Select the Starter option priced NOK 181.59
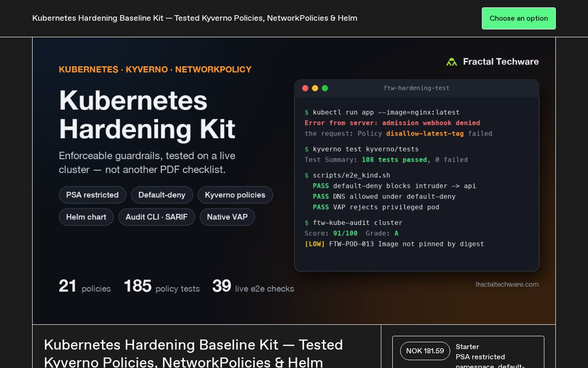The image size is (588, 368). (x=468, y=352)
